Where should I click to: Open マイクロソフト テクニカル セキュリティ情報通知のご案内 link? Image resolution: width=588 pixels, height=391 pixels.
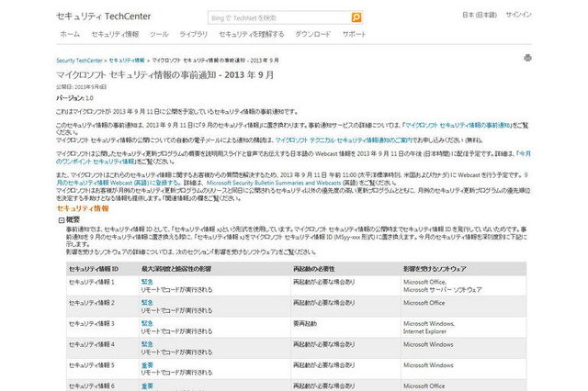343,140
